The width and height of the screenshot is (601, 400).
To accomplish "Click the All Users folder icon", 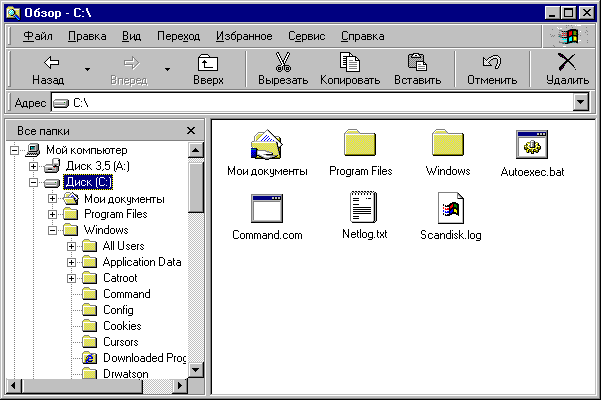I will [90, 246].
